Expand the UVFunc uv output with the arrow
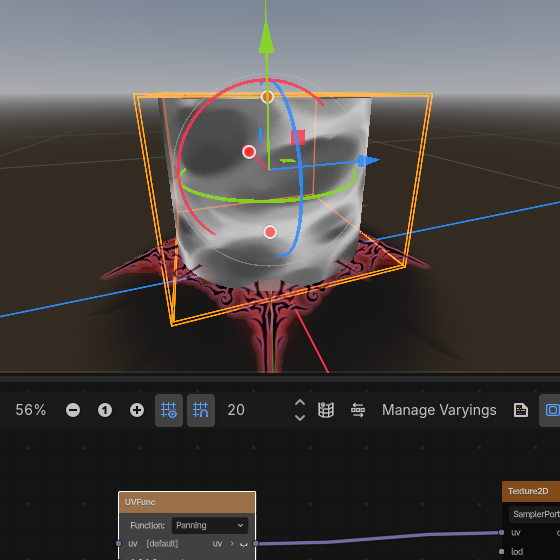Image resolution: width=560 pixels, height=560 pixels. 232,543
